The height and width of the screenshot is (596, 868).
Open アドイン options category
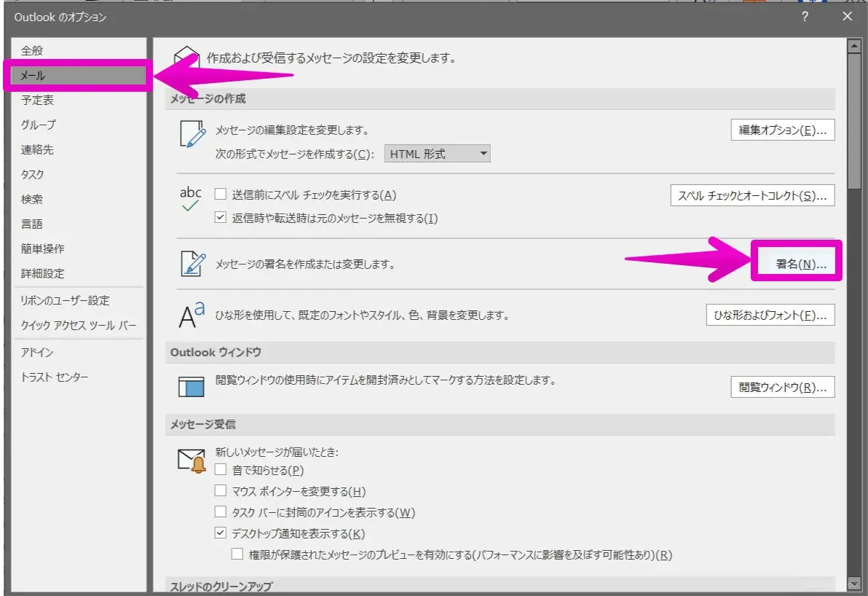[78, 353]
